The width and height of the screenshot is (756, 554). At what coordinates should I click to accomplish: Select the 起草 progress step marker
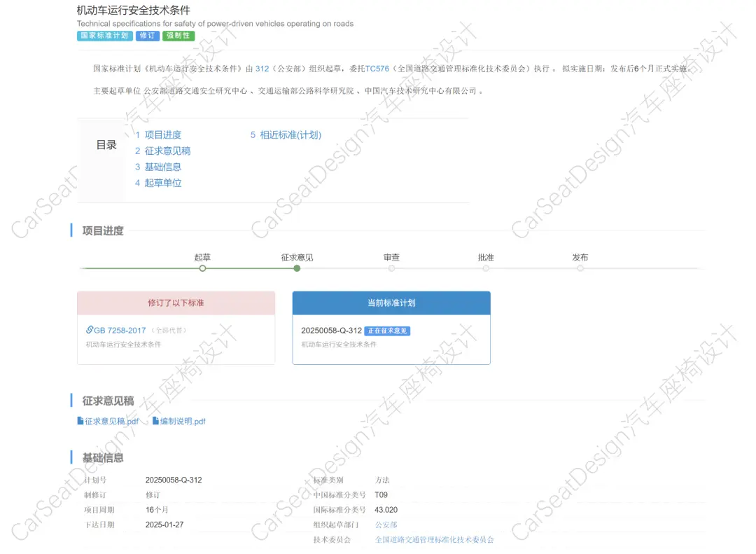click(202, 268)
